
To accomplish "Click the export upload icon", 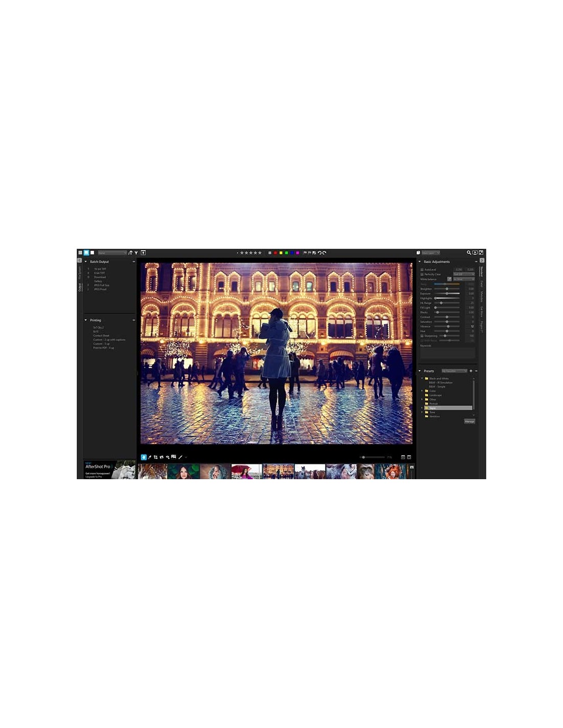I will (x=143, y=253).
